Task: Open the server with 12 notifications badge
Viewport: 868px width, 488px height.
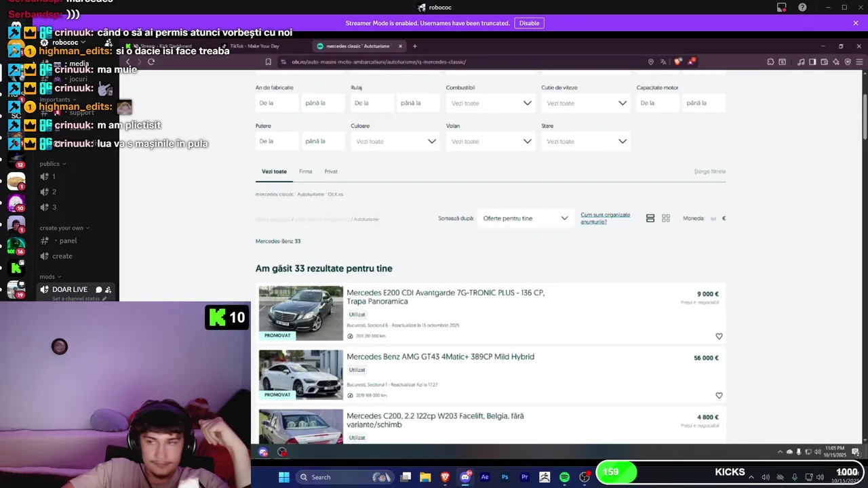Action: click(x=16, y=160)
